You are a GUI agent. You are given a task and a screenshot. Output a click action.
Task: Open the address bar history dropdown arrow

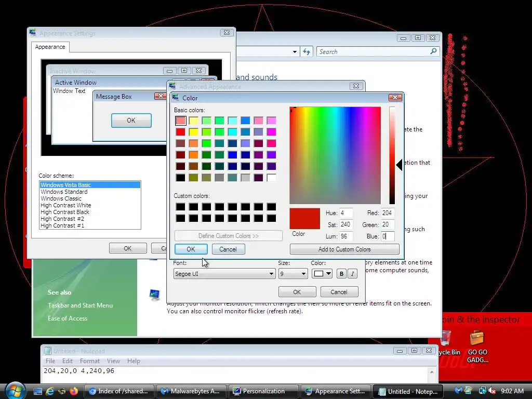point(295,52)
